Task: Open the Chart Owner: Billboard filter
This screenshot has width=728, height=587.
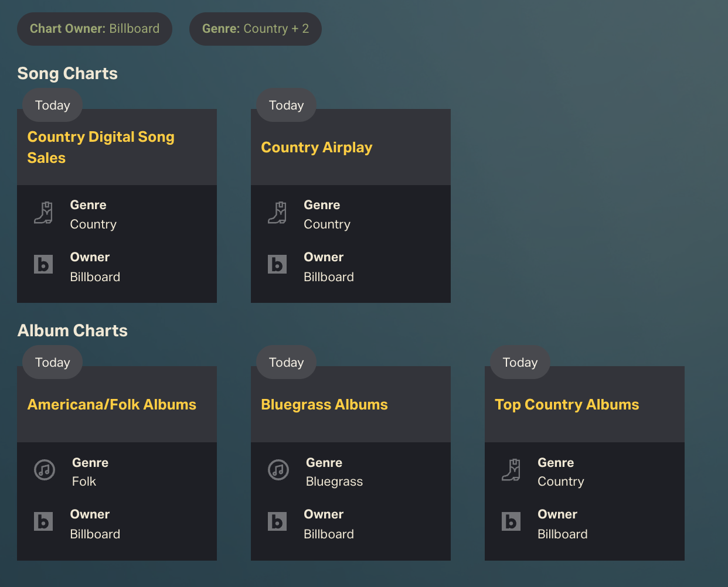Action: pos(94,29)
